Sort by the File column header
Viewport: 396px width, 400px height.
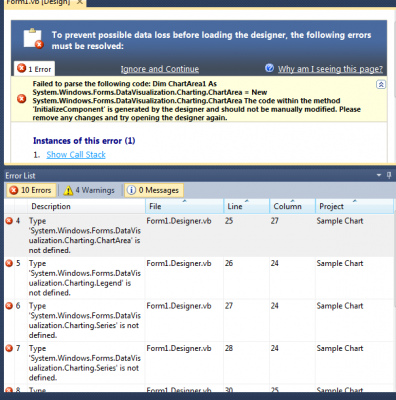click(x=185, y=206)
